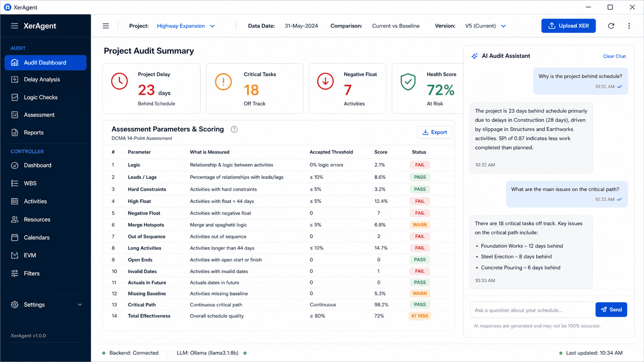Click the hamburger icon next to XerAgent sidebar title
Image resolution: width=644 pixels, height=362 pixels.
(x=15, y=26)
